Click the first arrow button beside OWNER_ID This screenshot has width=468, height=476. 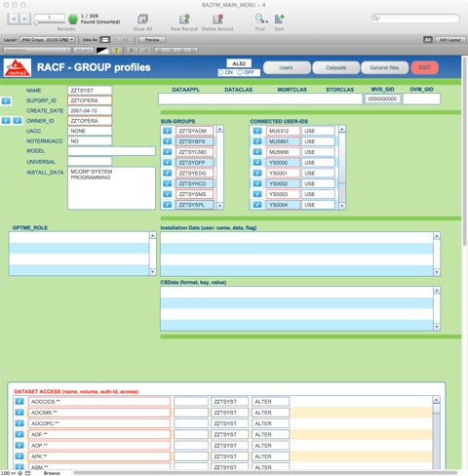click(x=6, y=121)
